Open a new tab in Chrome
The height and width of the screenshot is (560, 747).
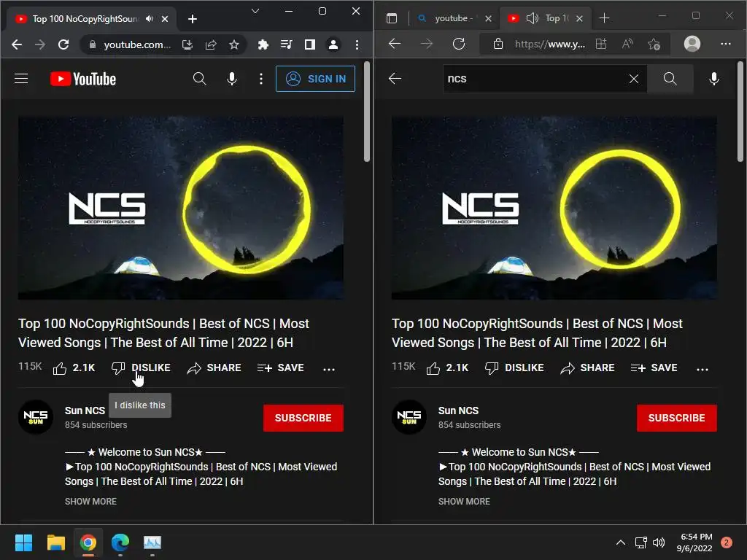tap(193, 18)
